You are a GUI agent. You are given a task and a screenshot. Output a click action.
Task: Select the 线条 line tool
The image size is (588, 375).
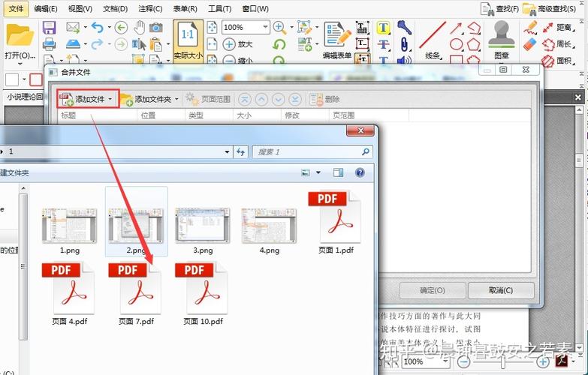433,40
